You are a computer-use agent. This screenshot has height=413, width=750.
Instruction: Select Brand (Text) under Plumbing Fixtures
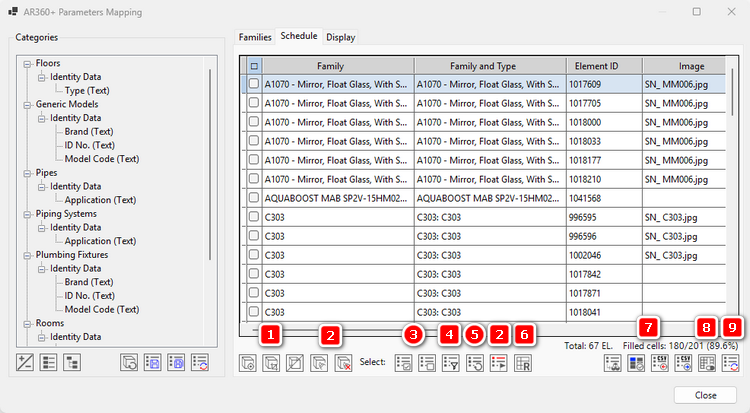click(x=89, y=282)
